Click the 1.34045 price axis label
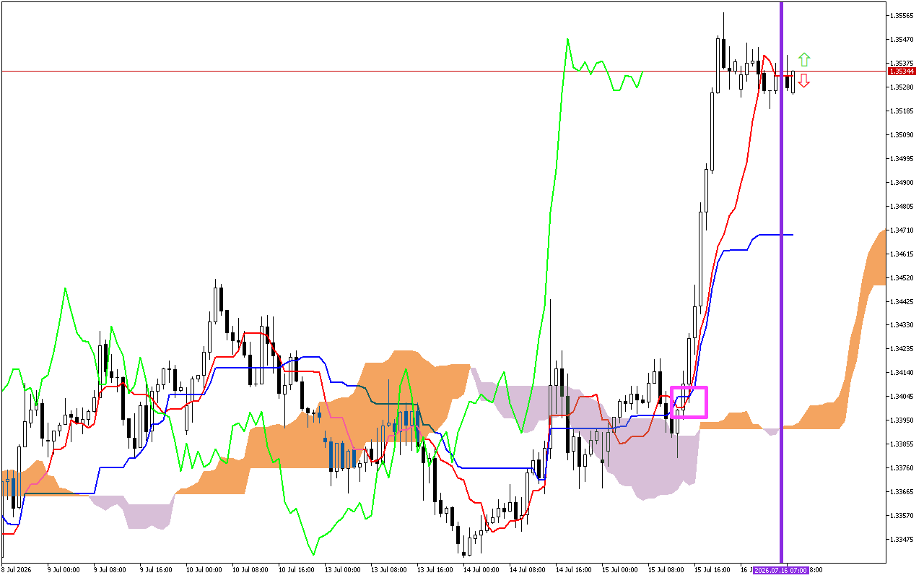 click(x=902, y=397)
